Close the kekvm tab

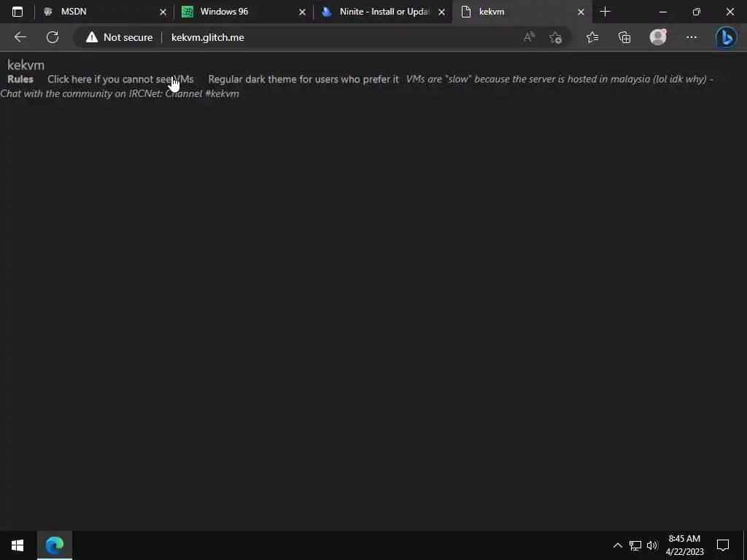[581, 12]
